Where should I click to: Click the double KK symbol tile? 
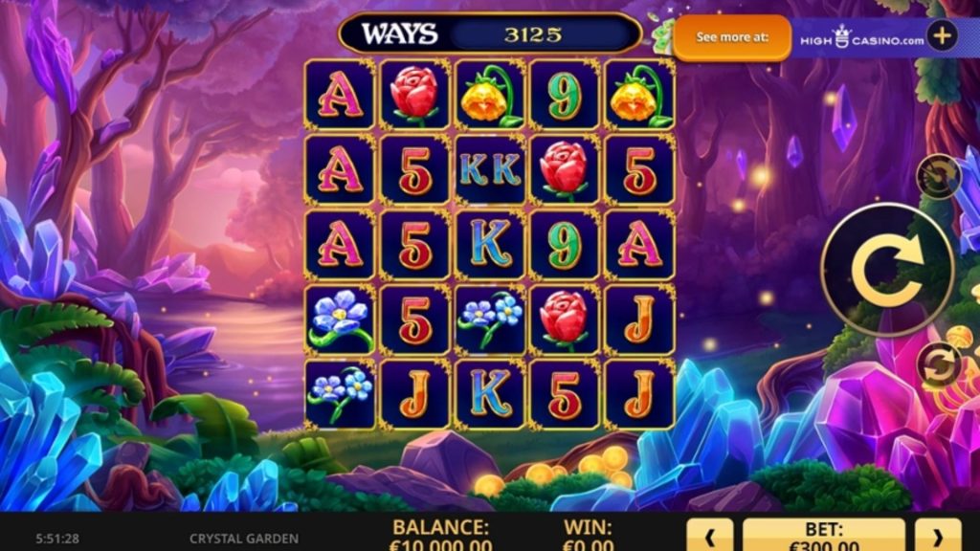pos(489,169)
